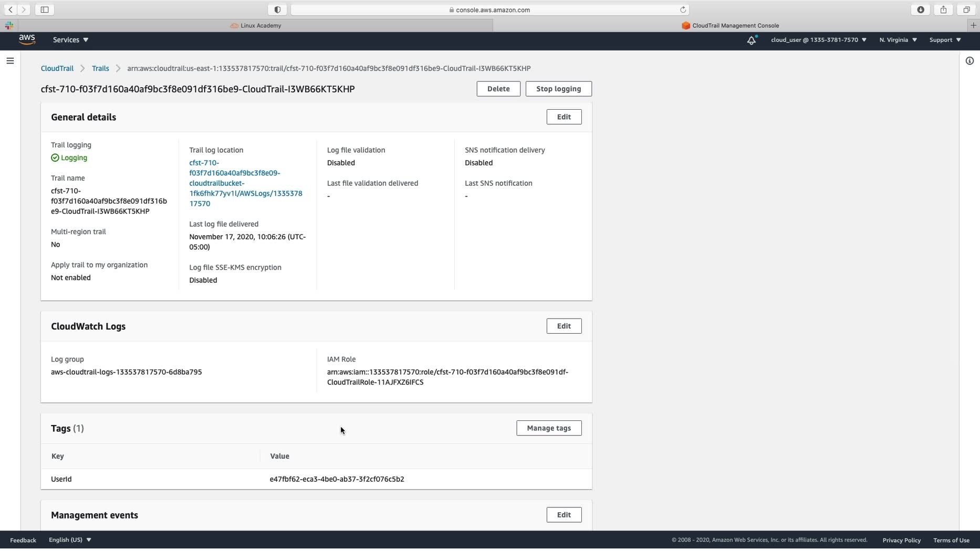This screenshot has height=551, width=980.
Task: Open the Terms of Use link
Action: tap(951, 540)
